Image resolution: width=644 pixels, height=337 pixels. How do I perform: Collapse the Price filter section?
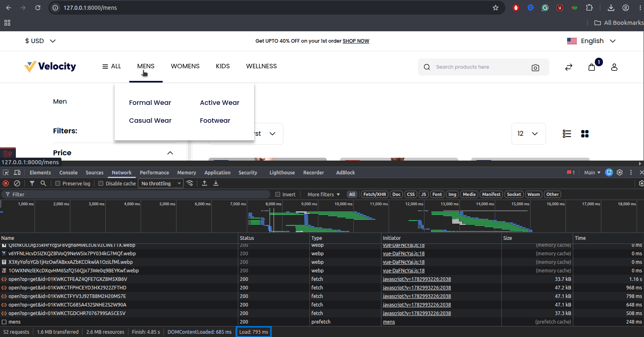pyautogui.click(x=170, y=153)
